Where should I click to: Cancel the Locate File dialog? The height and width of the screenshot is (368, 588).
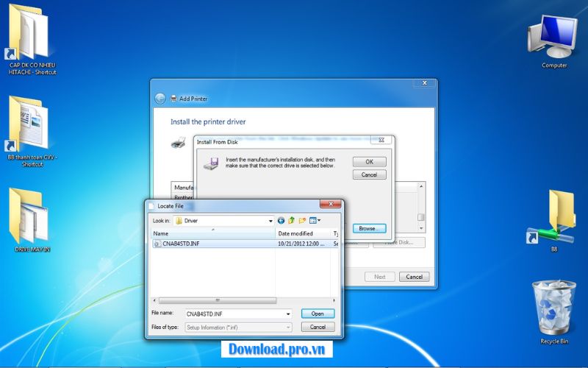318,327
